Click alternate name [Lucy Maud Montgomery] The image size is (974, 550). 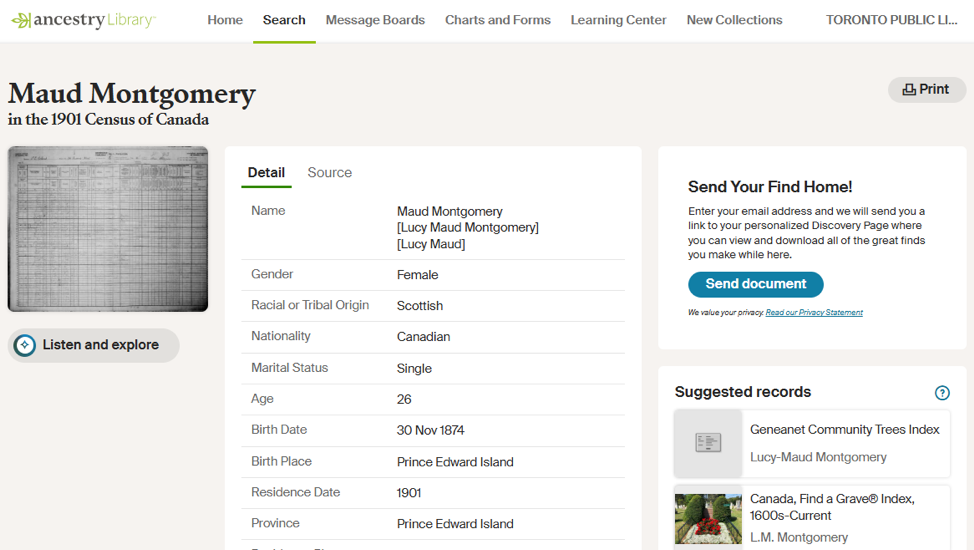tap(468, 227)
